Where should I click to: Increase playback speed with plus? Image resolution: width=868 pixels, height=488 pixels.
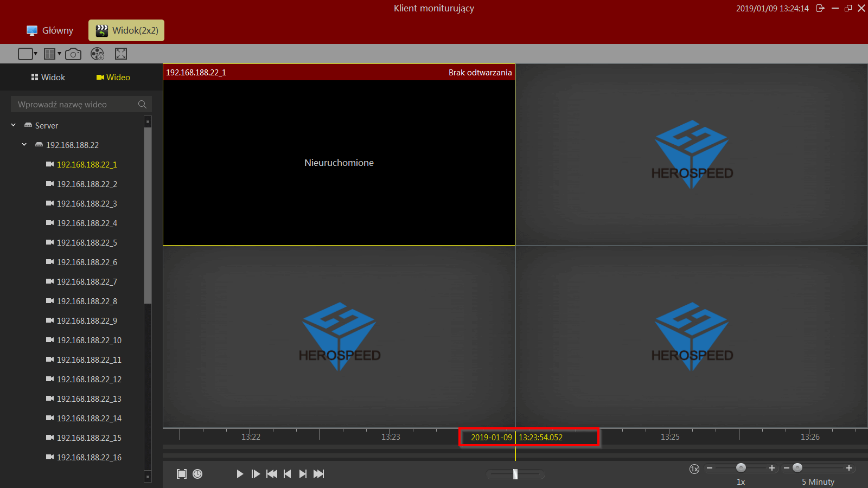point(772,468)
